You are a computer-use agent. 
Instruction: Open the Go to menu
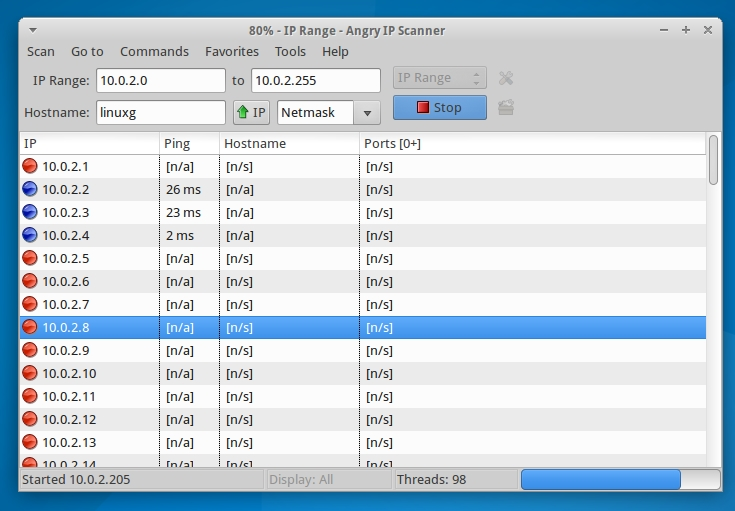[87, 52]
